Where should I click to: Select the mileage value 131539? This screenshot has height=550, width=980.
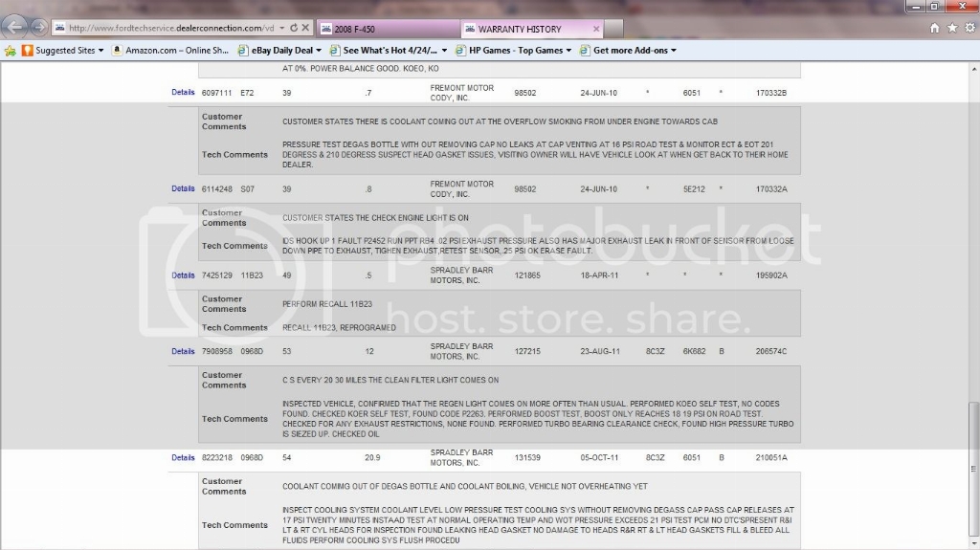pos(527,457)
